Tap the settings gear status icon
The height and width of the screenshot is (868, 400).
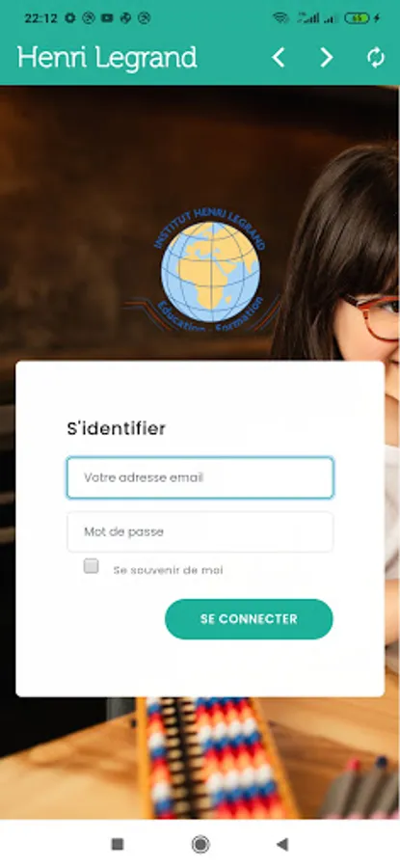(69, 18)
